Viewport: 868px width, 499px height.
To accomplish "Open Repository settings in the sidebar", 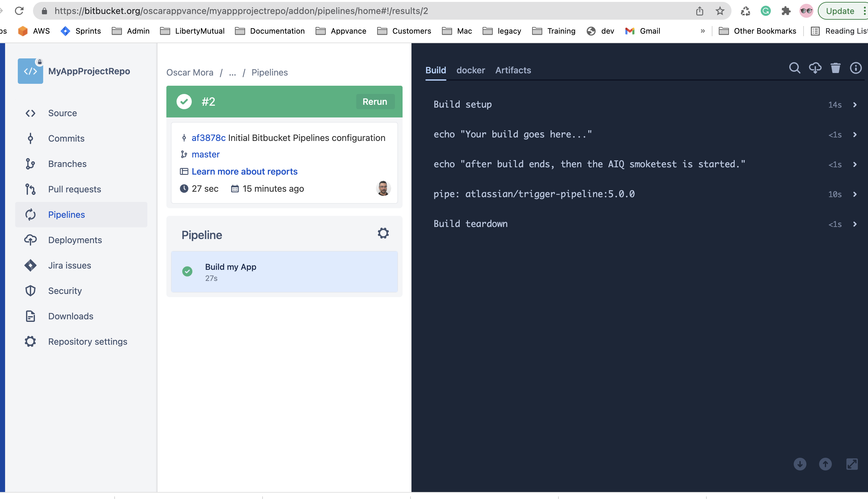I will (x=81, y=341).
